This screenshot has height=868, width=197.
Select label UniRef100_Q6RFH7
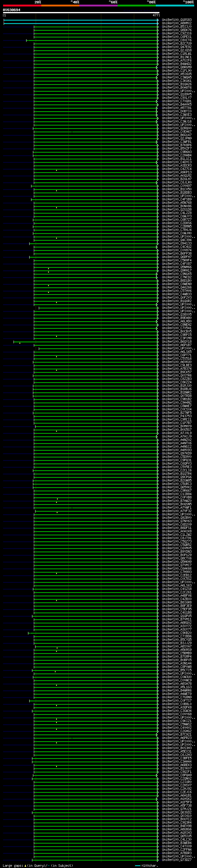tap(177, 257)
